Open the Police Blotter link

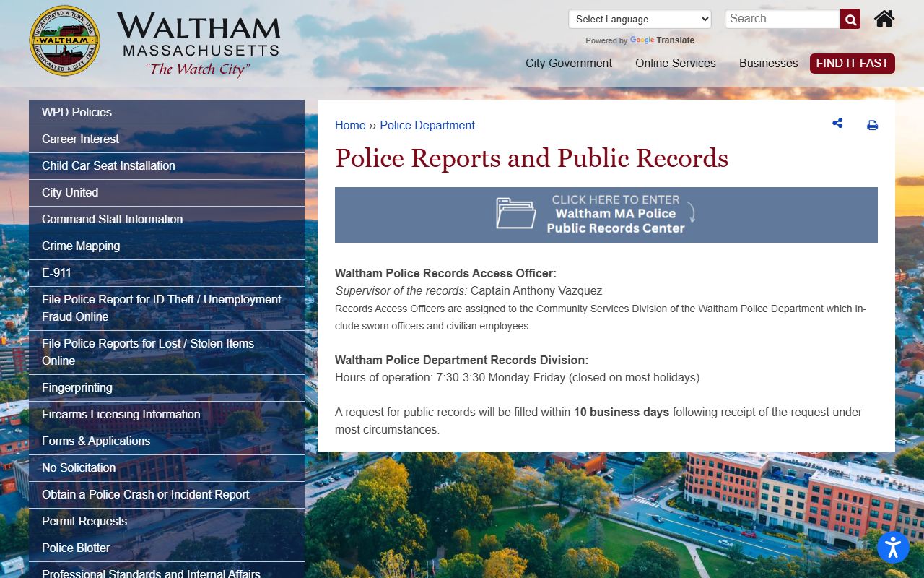(167, 548)
